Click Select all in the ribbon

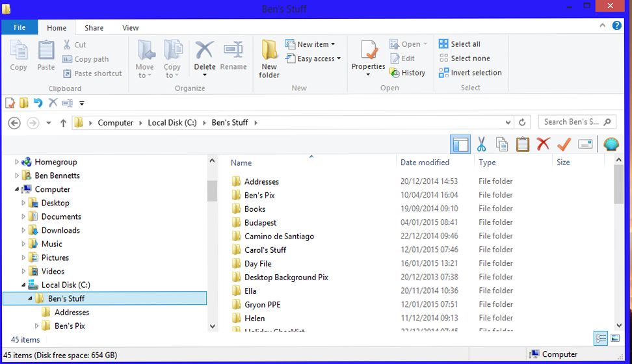point(460,44)
